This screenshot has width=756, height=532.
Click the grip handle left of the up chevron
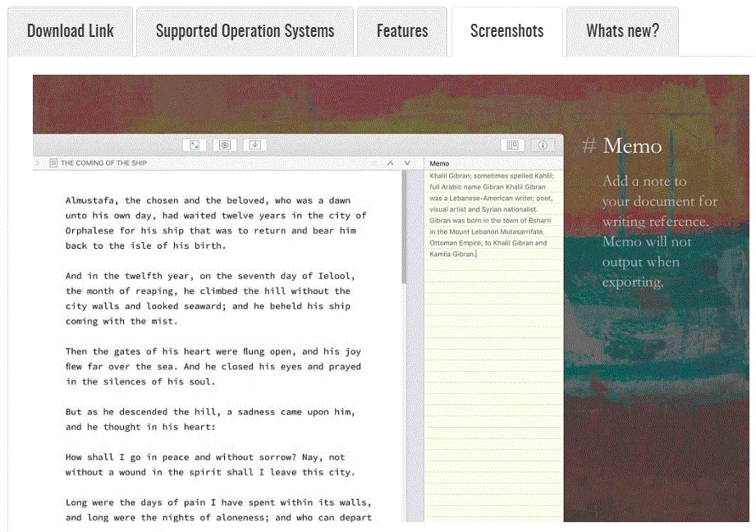coord(373,163)
